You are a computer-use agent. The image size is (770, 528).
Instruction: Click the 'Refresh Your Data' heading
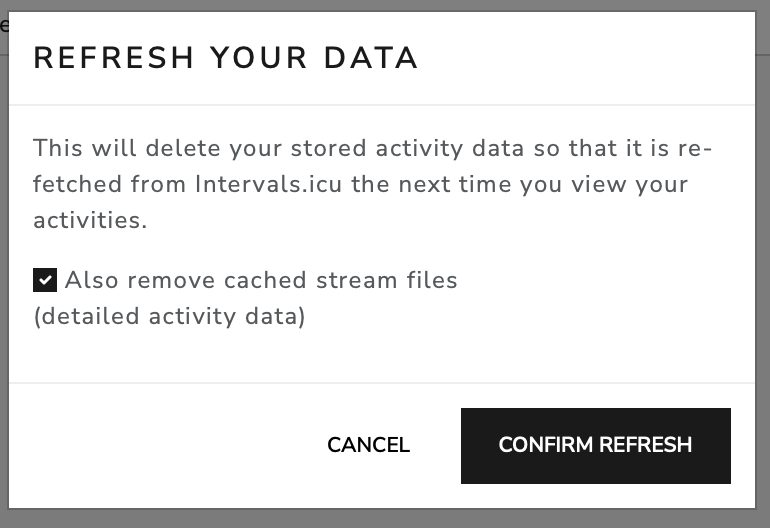225,58
